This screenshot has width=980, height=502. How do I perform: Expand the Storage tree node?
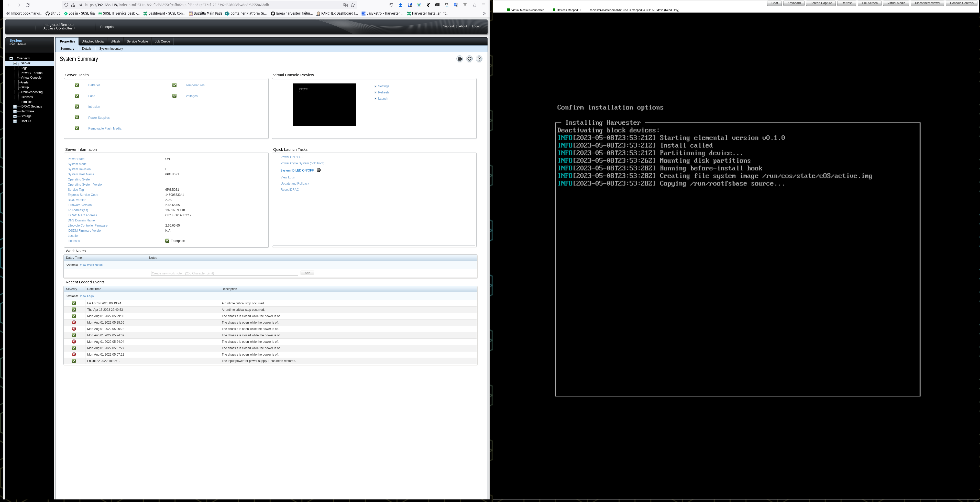click(x=15, y=116)
